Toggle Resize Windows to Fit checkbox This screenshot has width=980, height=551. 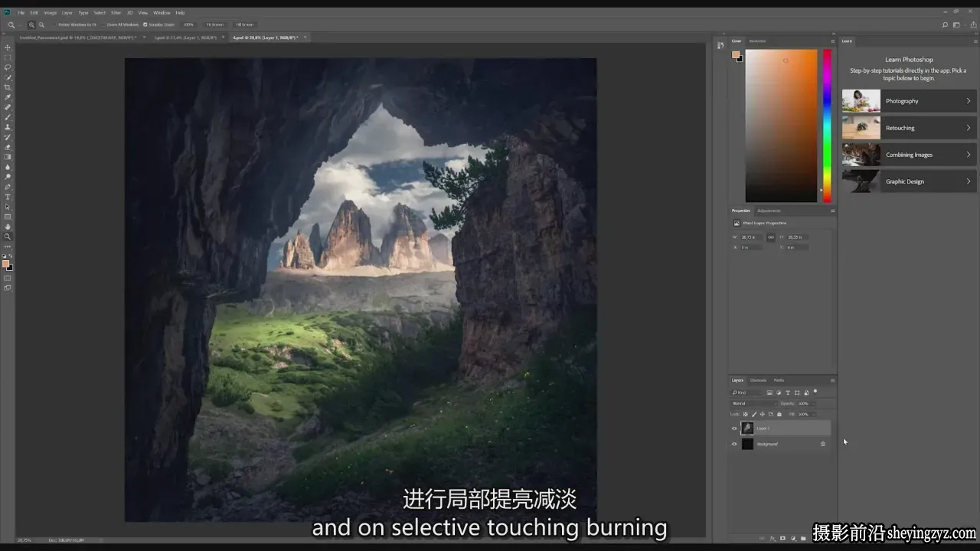point(54,24)
